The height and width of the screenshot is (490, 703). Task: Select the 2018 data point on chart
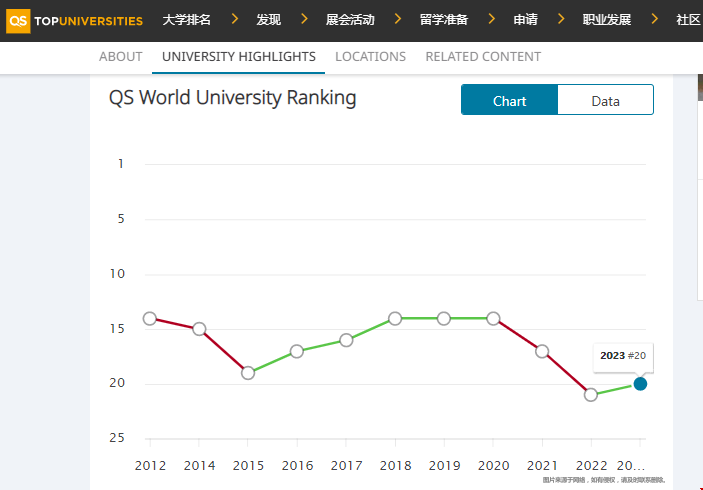(x=395, y=319)
